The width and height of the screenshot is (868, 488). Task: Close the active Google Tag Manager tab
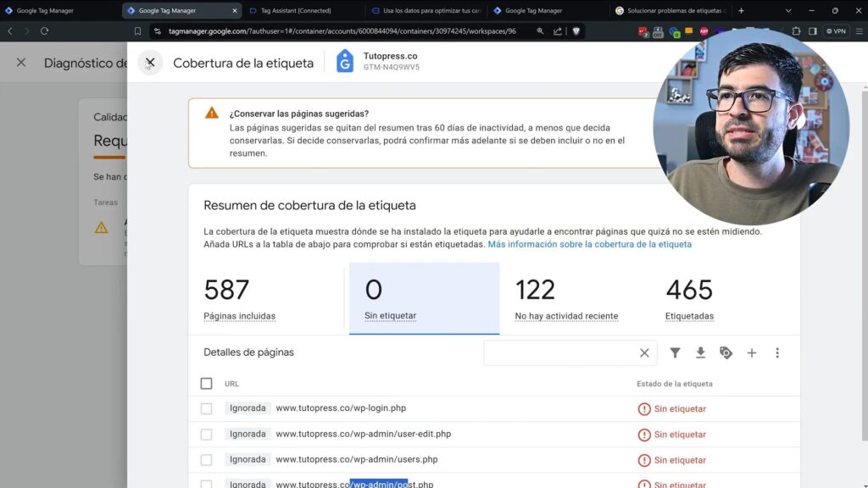pyautogui.click(x=234, y=10)
